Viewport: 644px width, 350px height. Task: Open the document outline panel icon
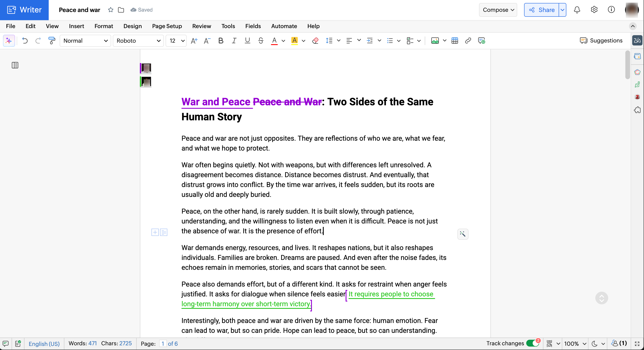15,65
